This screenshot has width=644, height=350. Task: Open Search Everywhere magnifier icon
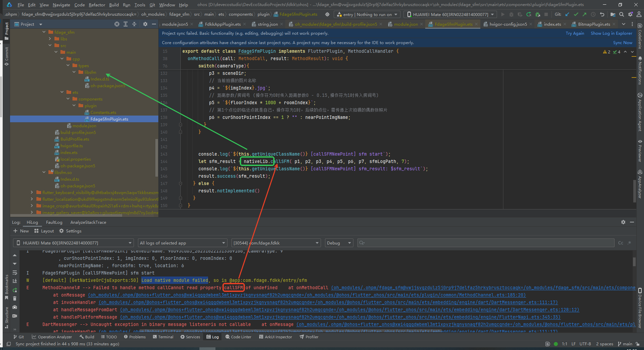[x=621, y=14]
